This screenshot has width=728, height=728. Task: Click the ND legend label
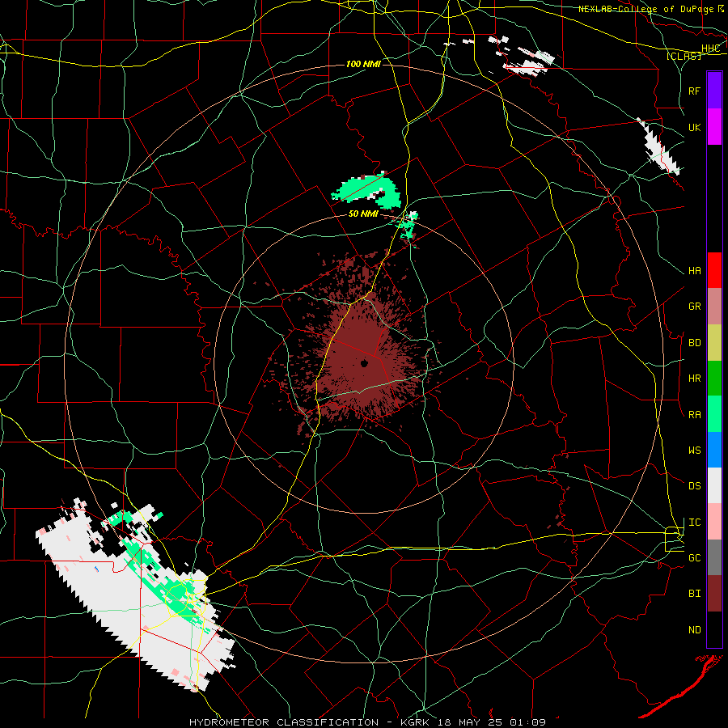(x=695, y=630)
